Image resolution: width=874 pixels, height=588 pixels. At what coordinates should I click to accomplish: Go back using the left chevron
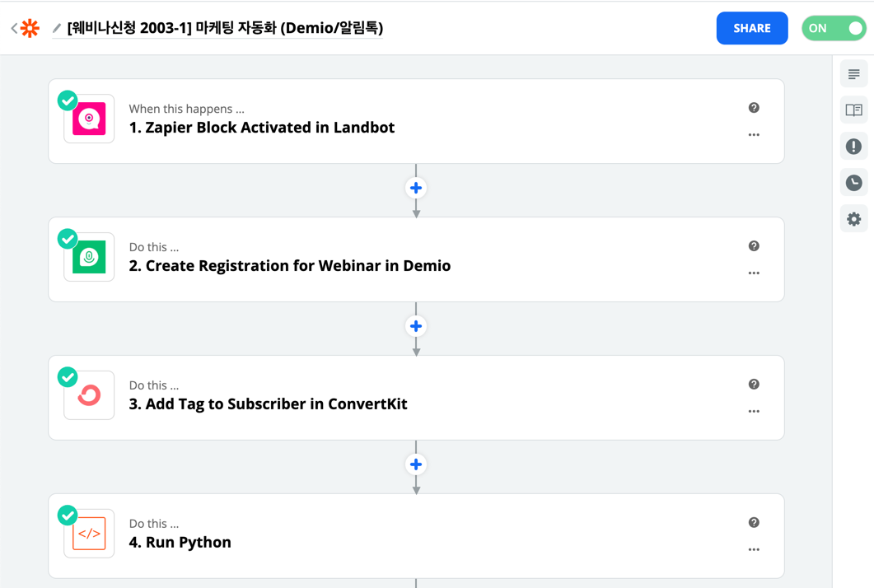click(x=14, y=28)
